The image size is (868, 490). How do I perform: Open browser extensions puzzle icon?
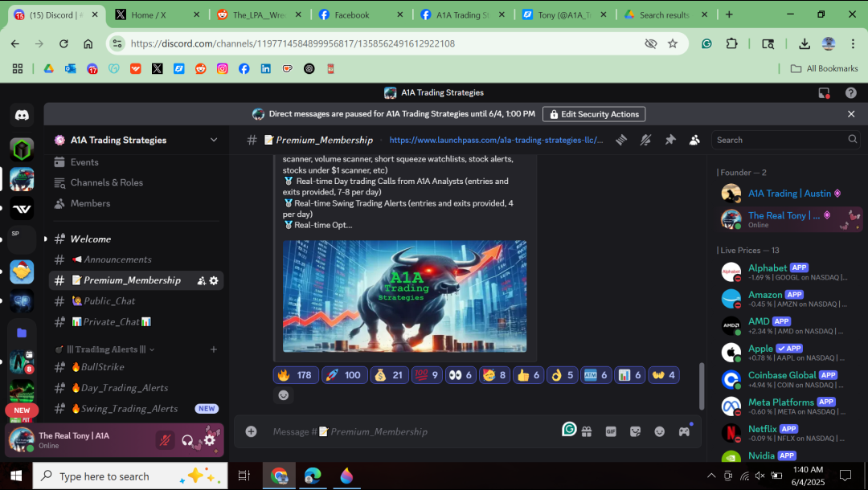(732, 43)
